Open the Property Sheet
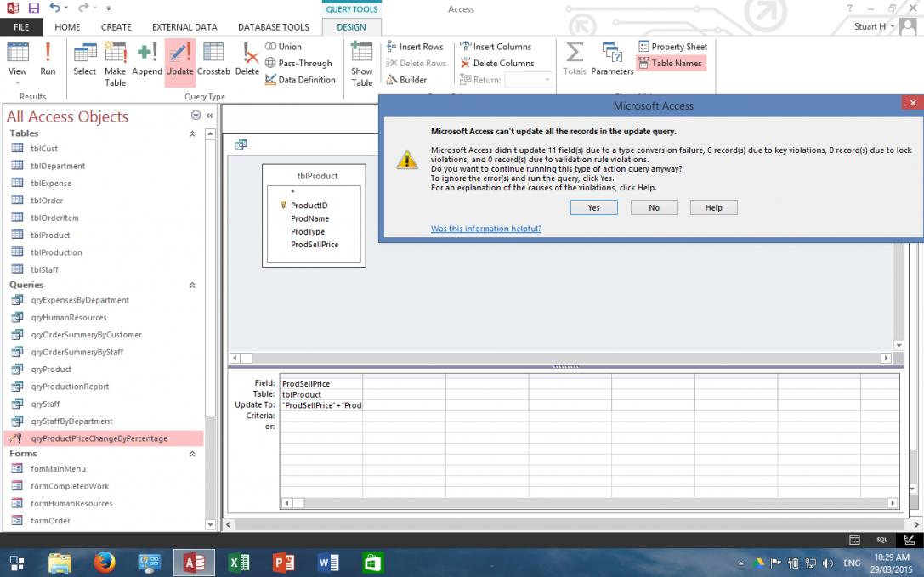 click(673, 47)
